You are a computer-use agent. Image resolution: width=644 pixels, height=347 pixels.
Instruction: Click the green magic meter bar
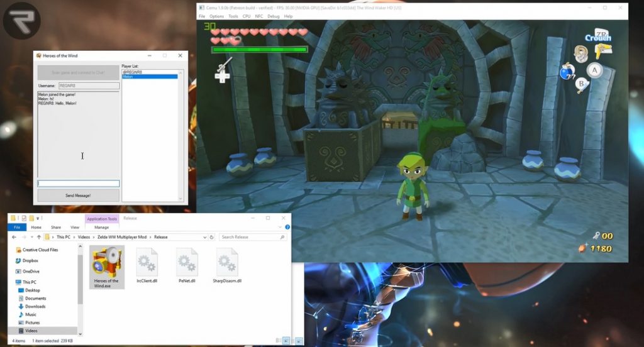260,50
